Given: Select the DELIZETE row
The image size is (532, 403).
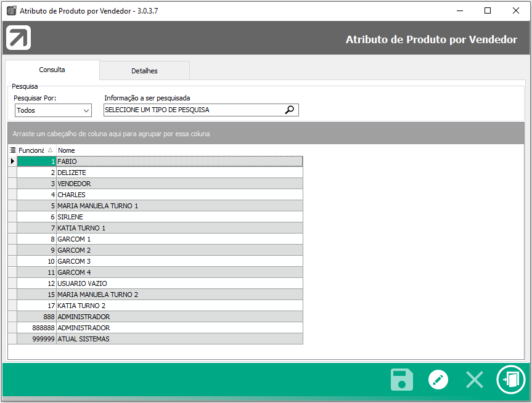Looking at the screenshot, I should pos(179,173).
